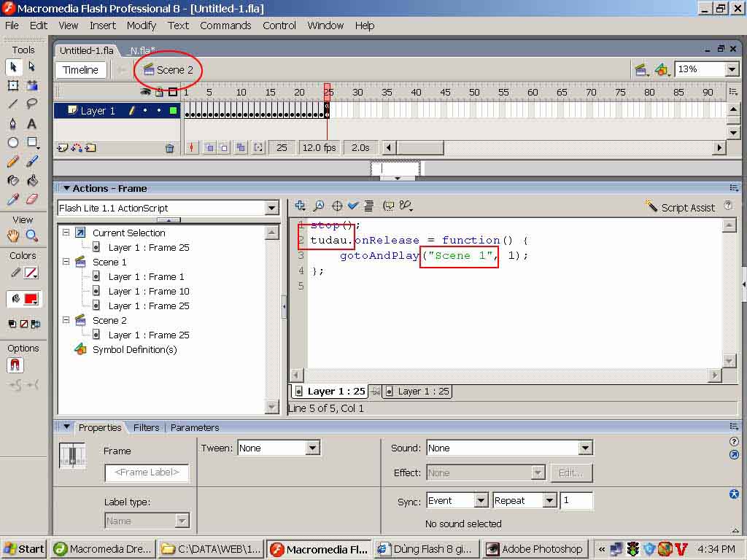
Task: Toggle Snap to Objects magnet option
Action: [x=15, y=365]
